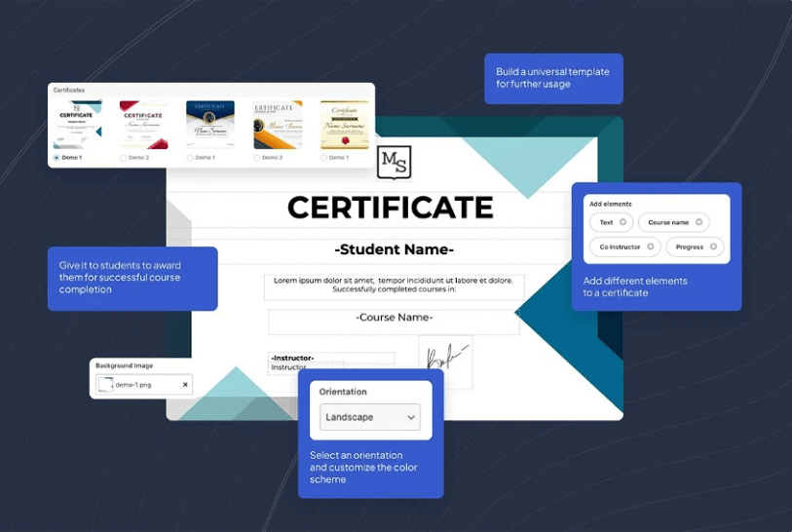Select the -Course Name- placeholder box
Screen dimensions: 792x532
click(x=394, y=318)
